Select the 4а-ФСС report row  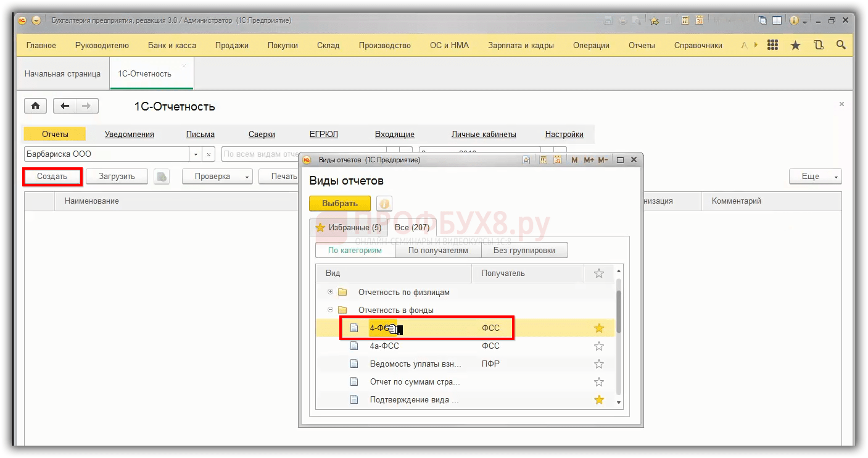coord(465,346)
